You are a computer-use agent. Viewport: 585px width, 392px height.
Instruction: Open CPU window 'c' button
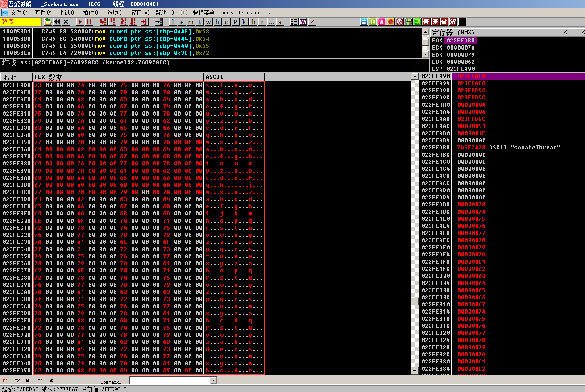tap(226, 22)
